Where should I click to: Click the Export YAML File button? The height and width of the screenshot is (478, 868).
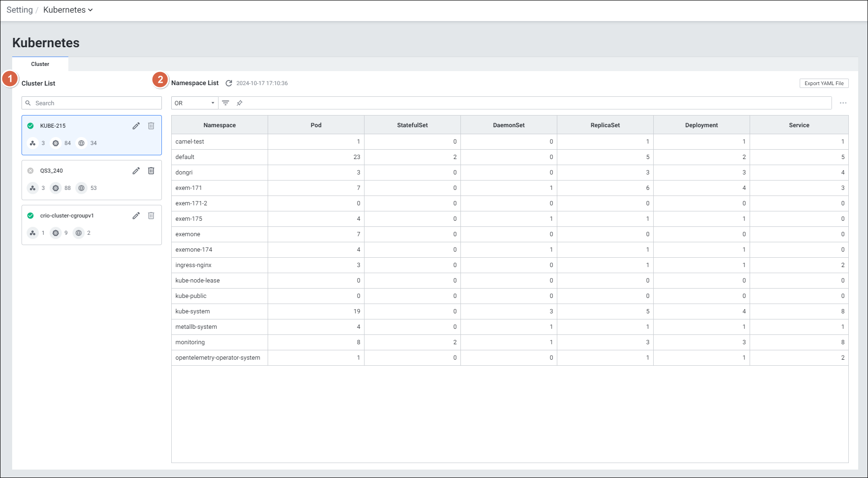(824, 83)
